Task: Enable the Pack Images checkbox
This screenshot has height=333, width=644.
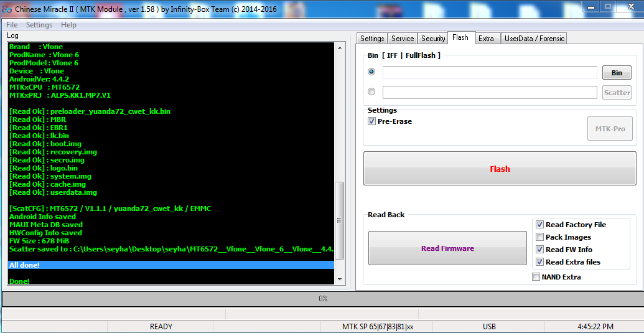Action: click(x=539, y=237)
